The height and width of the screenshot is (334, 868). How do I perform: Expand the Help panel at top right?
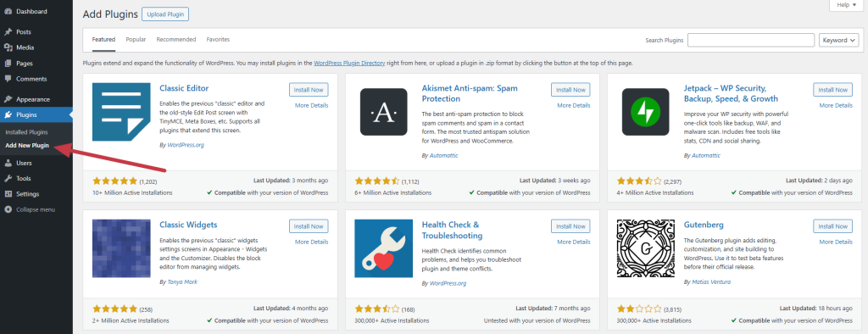click(847, 5)
